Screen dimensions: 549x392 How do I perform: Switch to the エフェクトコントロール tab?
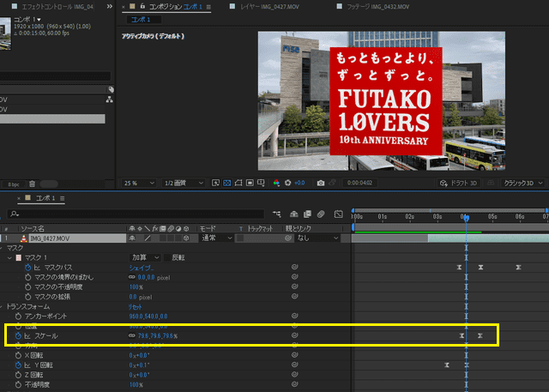[x=53, y=6]
